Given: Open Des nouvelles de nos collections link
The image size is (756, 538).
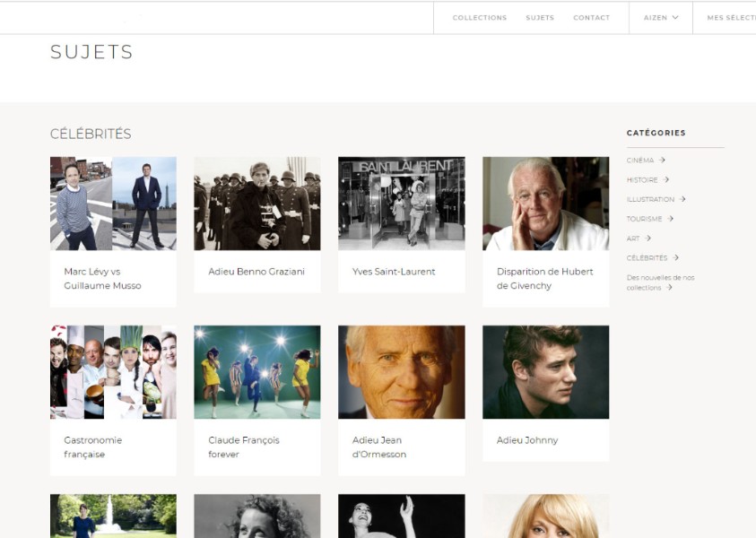Looking at the screenshot, I should (x=660, y=282).
